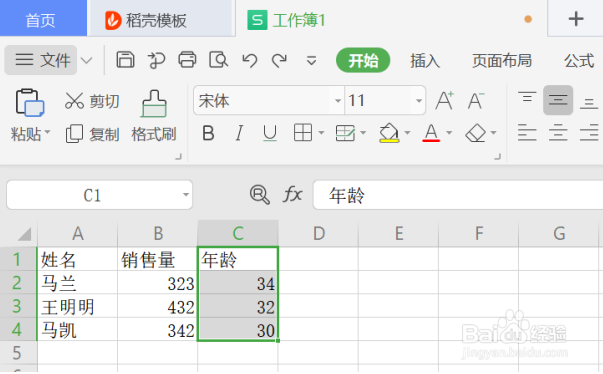Screen dimensions: 603x374
Task: Toggle bold formatting
Action: pos(208,133)
